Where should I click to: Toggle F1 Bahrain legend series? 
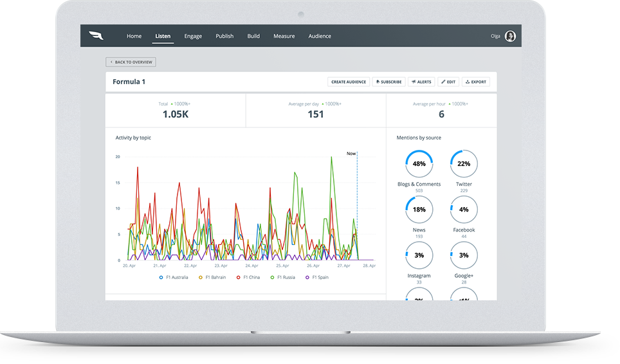pyautogui.click(x=212, y=277)
